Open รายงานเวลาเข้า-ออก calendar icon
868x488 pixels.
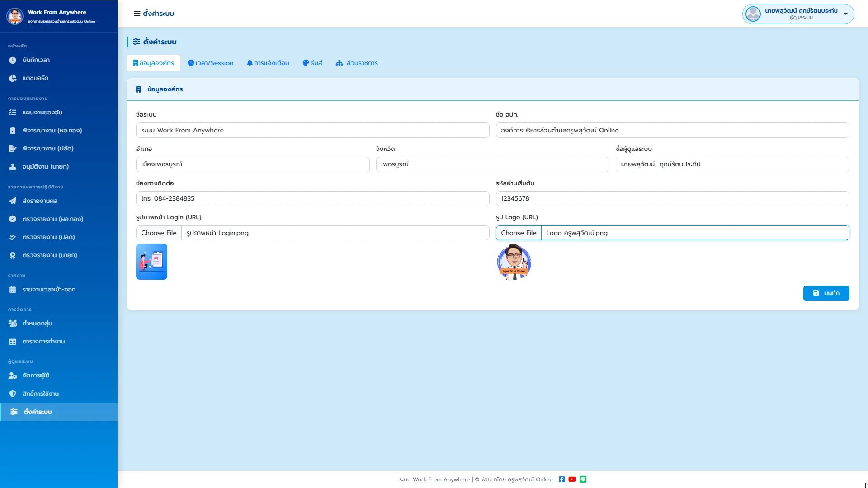tap(13, 290)
